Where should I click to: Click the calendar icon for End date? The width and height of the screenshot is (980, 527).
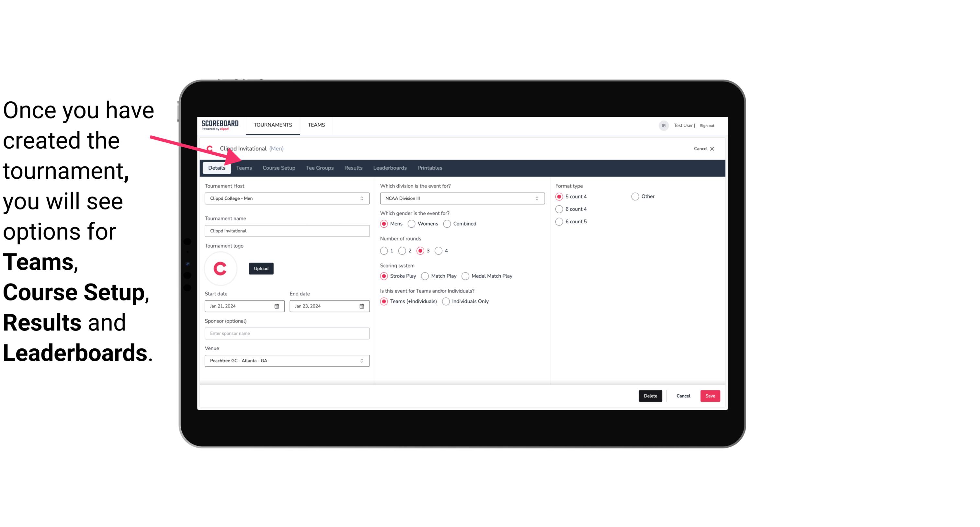362,306
